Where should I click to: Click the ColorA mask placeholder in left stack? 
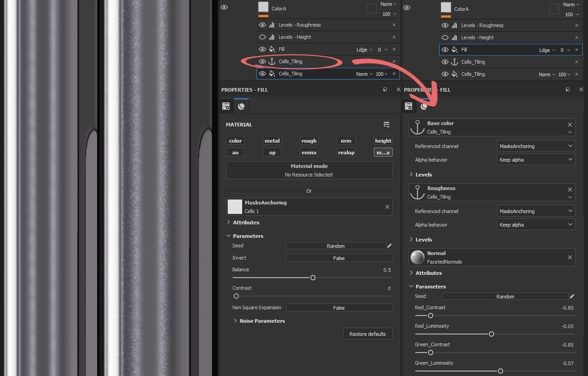point(371,9)
